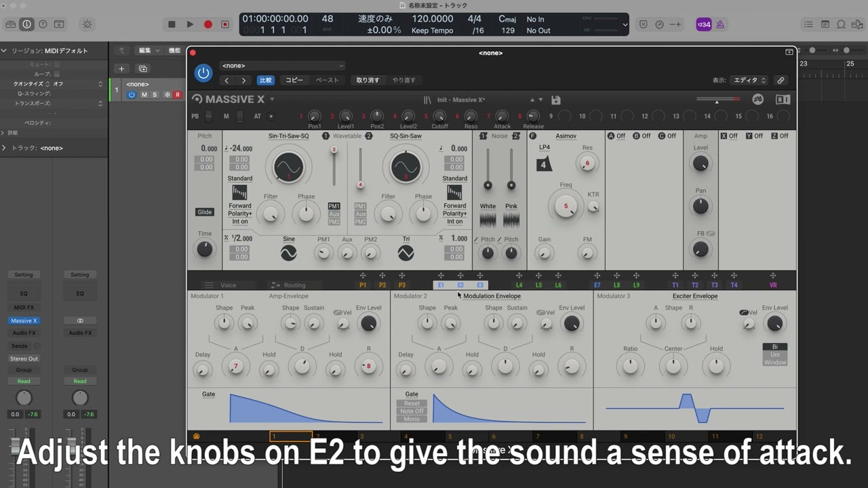This screenshot has height=488, width=868.
Task: Click the LP4 filter mode icon
Action: point(545,163)
